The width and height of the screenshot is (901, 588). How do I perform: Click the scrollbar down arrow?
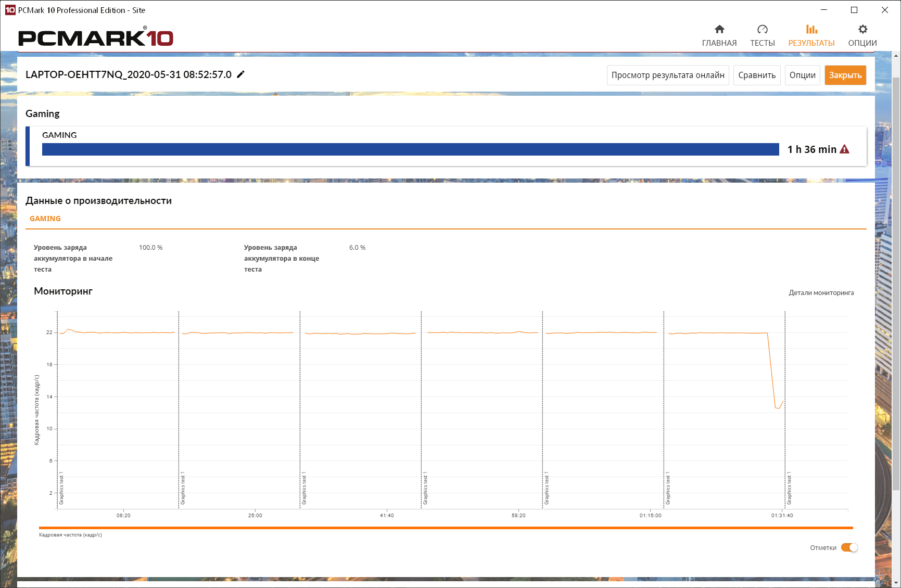(x=896, y=583)
